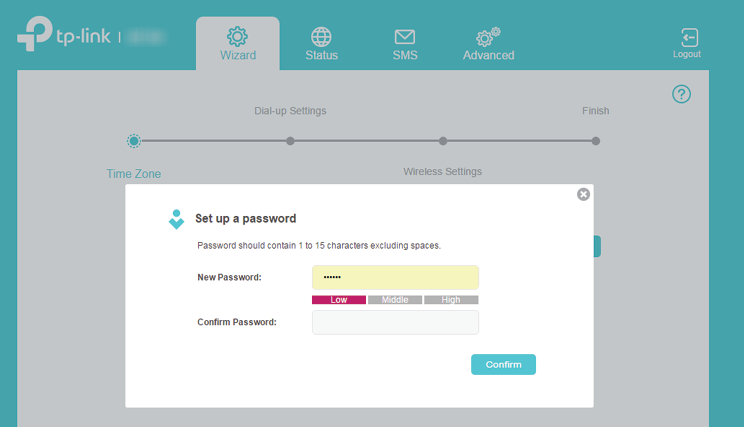This screenshot has height=427, width=744.
Task: Open the Status globe icon
Action: (x=321, y=37)
